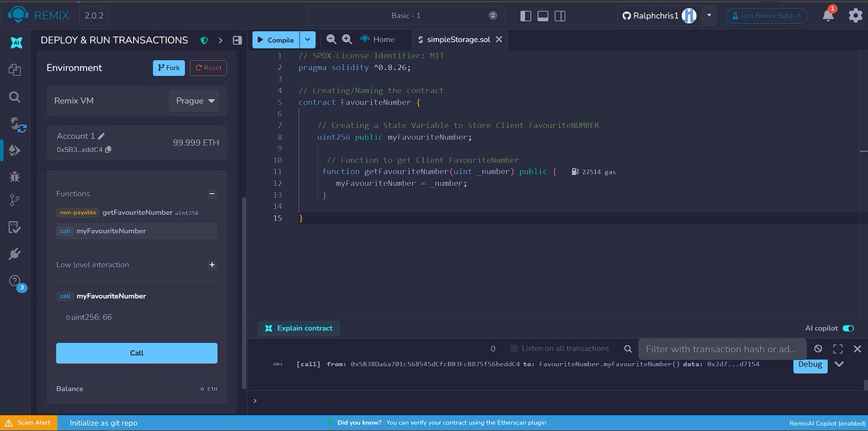Maximize the terminal panel

click(838, 349)
